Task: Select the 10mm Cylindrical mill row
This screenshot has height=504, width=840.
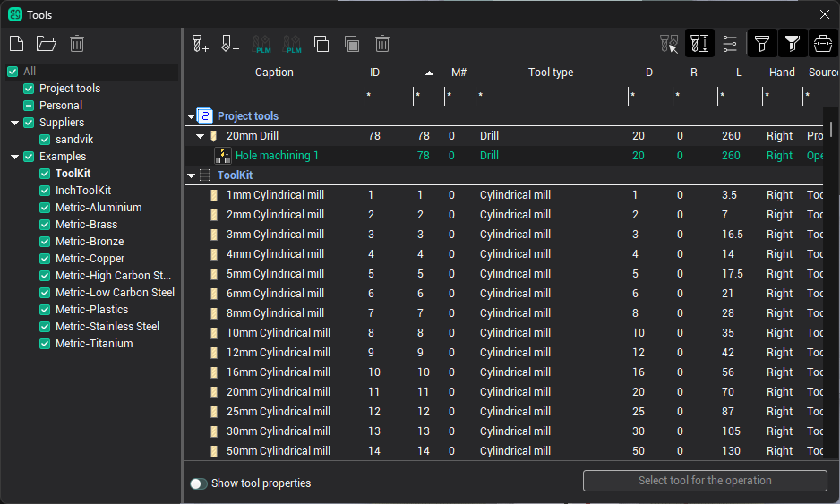Action: coord(278,333)
